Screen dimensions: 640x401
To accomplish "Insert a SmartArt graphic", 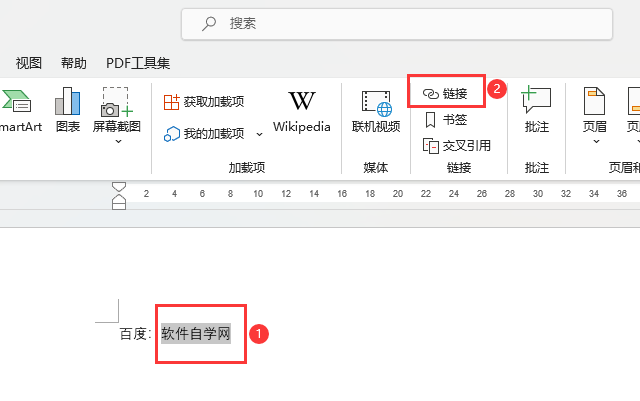I will pyautogui.click(x=18, y=110).
